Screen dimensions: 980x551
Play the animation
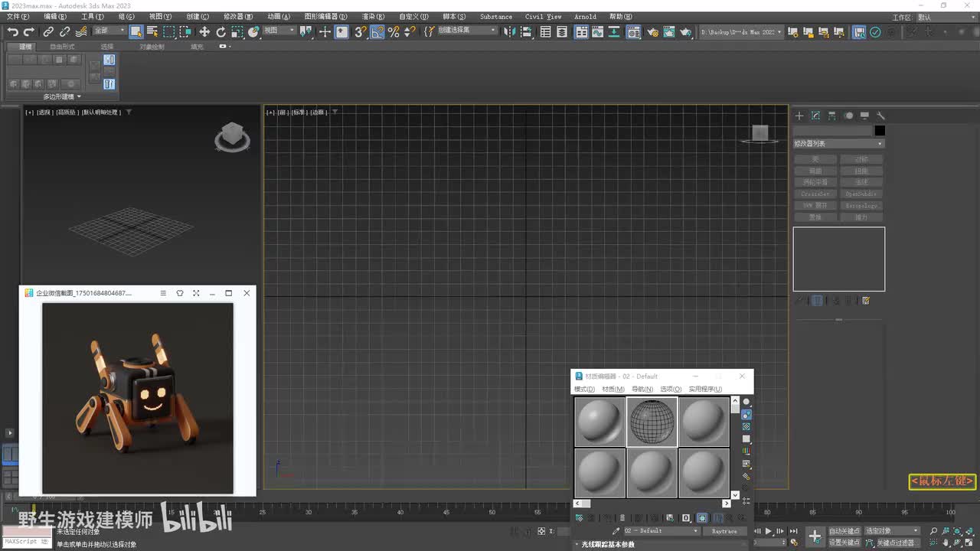click(769, 531)
